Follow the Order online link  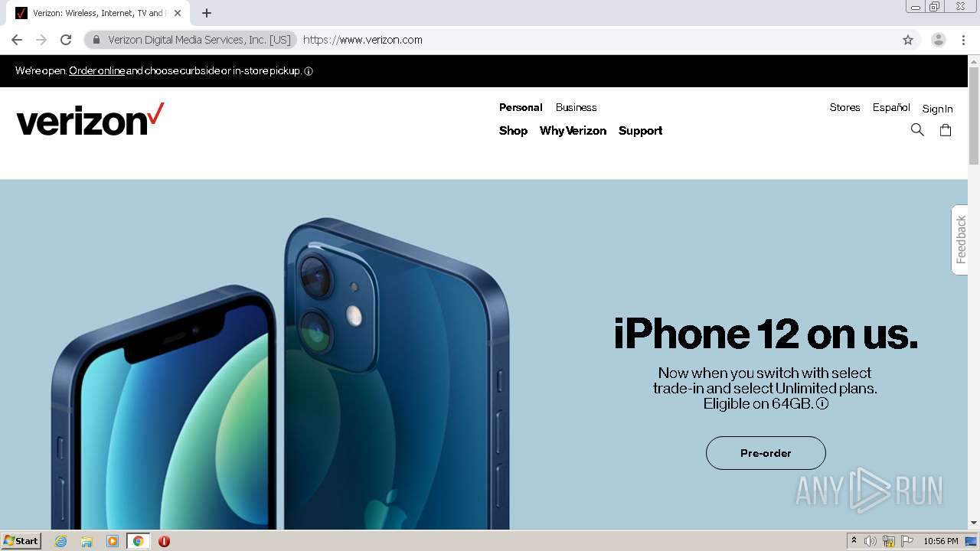click(97, 71)
